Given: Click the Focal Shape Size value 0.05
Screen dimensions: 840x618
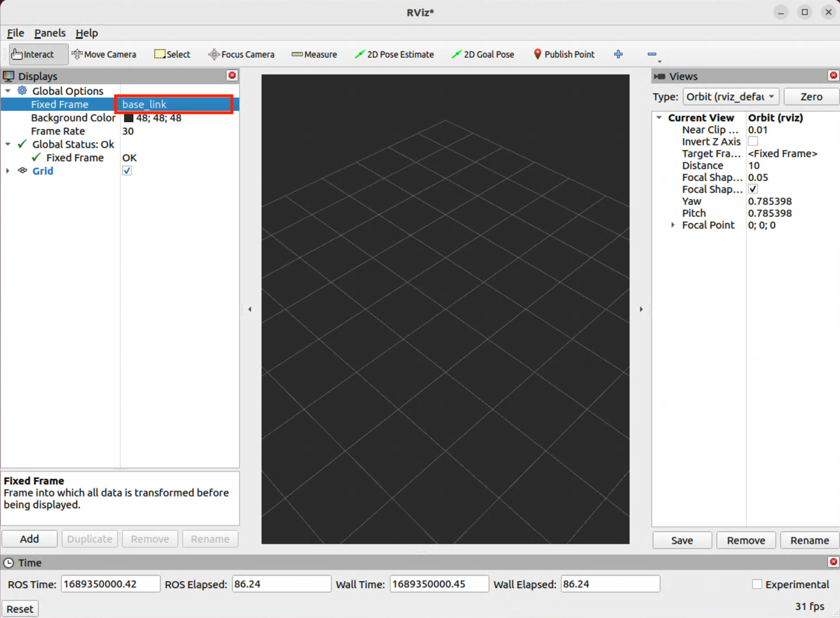Looking at the screenshot, I should coord(758,177).
